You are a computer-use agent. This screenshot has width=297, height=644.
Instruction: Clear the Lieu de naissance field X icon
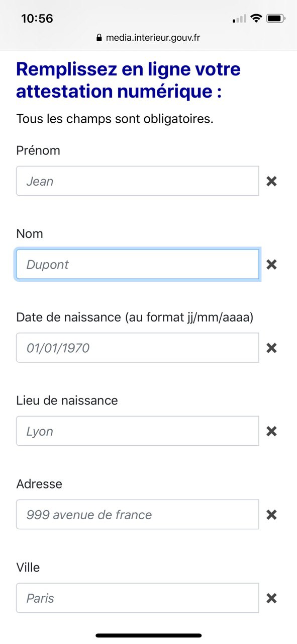click(271, 431)
